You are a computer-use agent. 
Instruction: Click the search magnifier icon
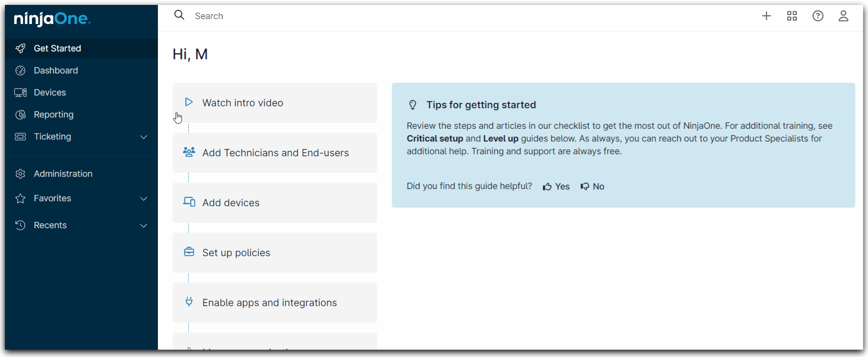click(x=179, y=15)
